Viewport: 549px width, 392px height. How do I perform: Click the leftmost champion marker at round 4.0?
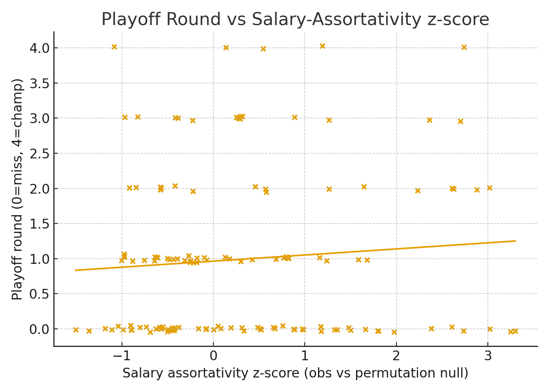point(114,47)
